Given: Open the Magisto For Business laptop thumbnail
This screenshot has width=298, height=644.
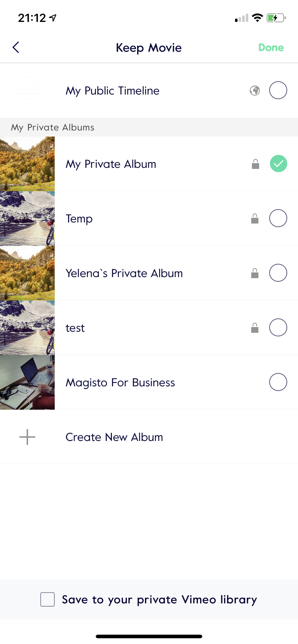Looking at the screenshot, I should [x=27, y=382].
